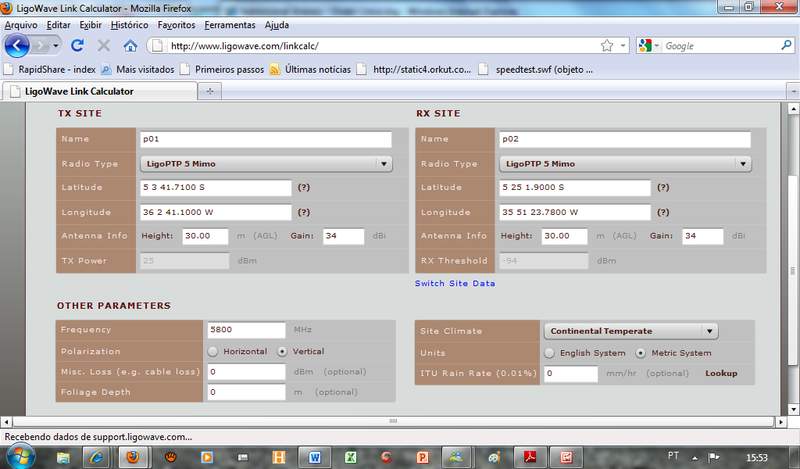Click the Switch Site Data link

click(x=455, y=283)
